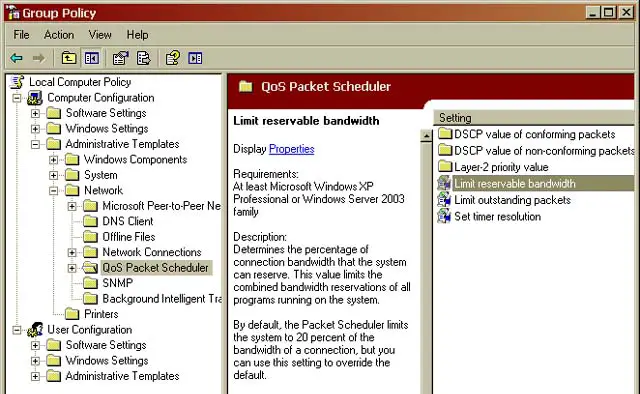Click the policy icon beside Limit reservable bandwidth

444,183
